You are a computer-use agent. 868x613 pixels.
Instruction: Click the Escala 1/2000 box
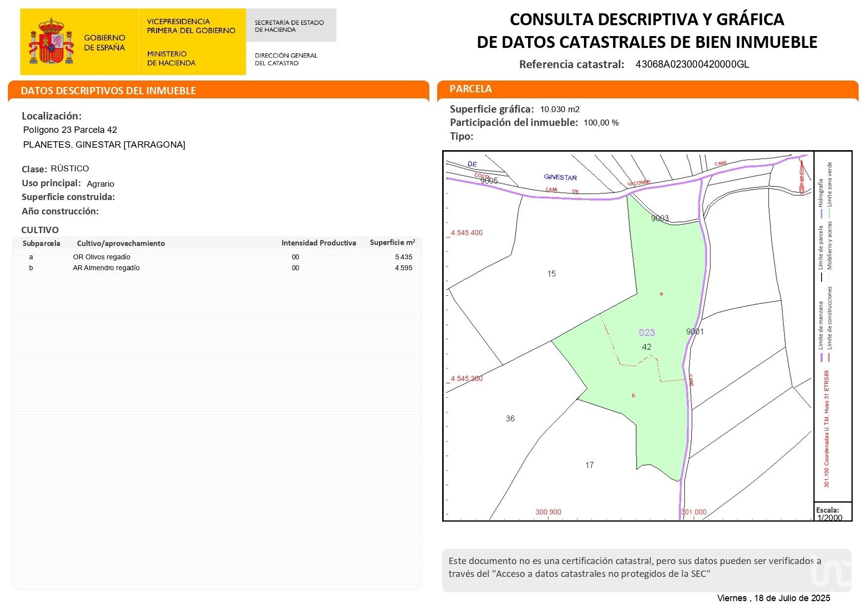[832, 513]
